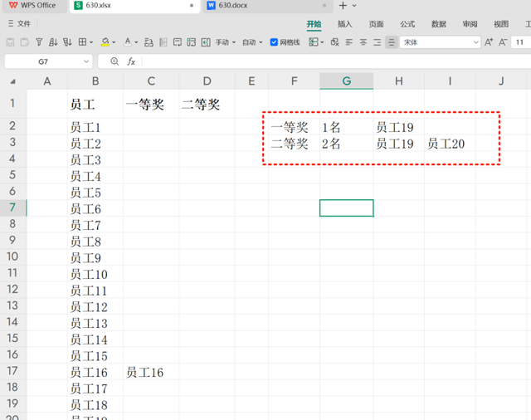Viewport: 531px width, 420px height.
Task: Click the merge rows icon
Action: tap(149, 42)
